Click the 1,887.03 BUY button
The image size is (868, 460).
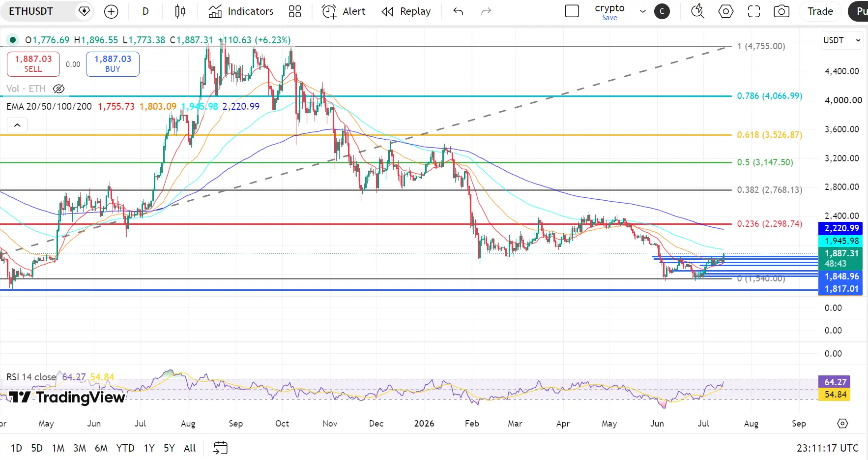coord(113,64)
